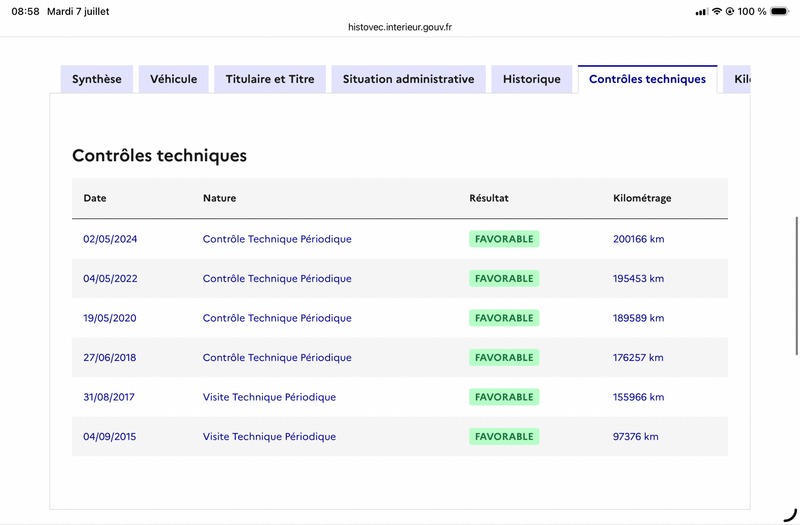
Task: Select the FAVORABLE badge for 04/05/2022
Action: 504,279
